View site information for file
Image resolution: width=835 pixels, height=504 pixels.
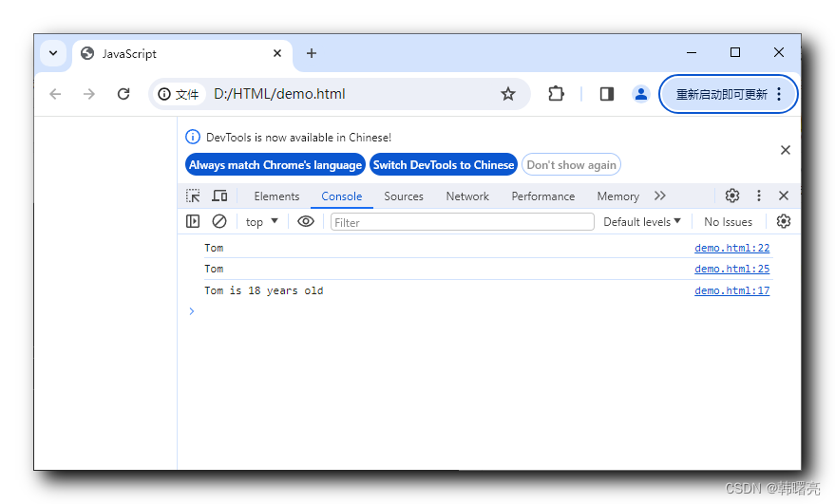click(x=179, y=94)
